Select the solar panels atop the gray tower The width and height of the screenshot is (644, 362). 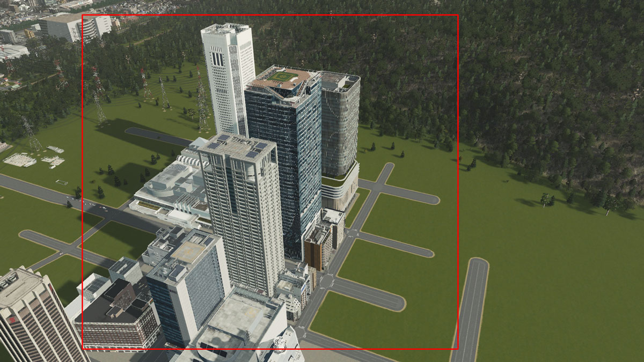(x=237, y=146)
